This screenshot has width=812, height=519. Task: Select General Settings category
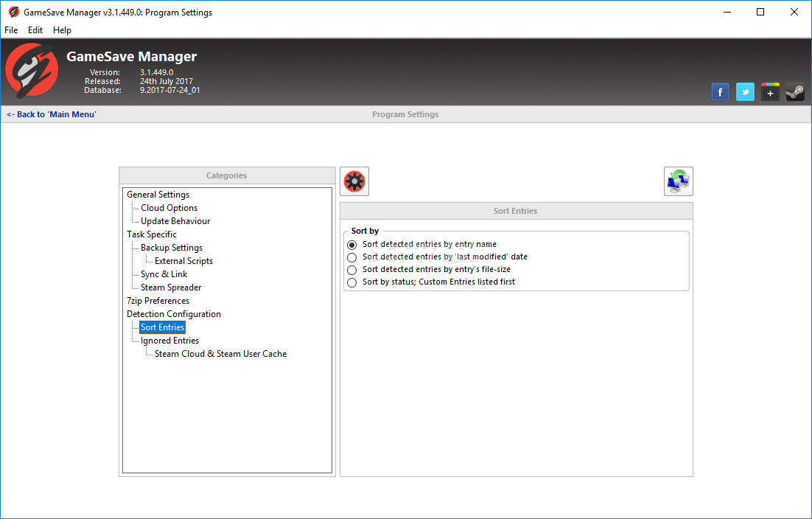click(x=158, y=195)
